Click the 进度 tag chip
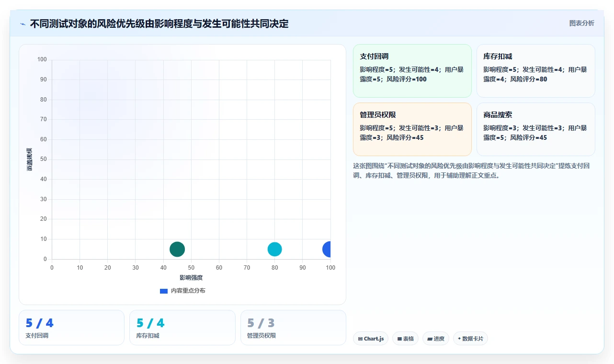Viewport: 614px width, 364px height. point(436,339)
